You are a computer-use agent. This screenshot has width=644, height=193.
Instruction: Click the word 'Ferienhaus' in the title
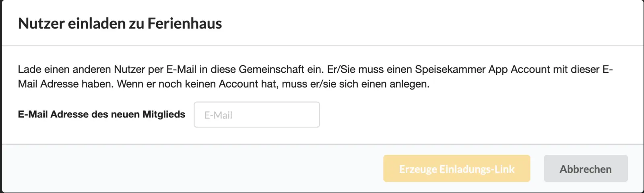tap(185, 23)
